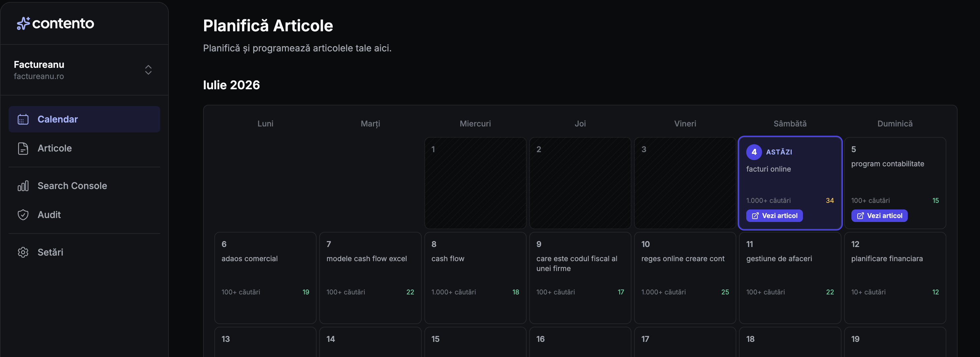Click the Duminică column header
The height and width of the screenshot is (357, 980).
[895, 124]
